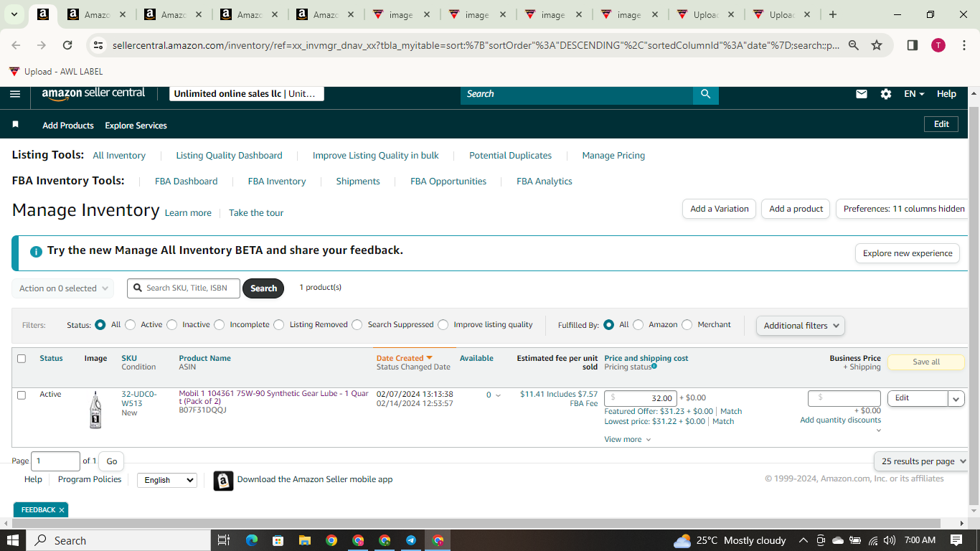Open the messages mail icon
This screenshot has width=980, height=551.
(x=862, y=94)
